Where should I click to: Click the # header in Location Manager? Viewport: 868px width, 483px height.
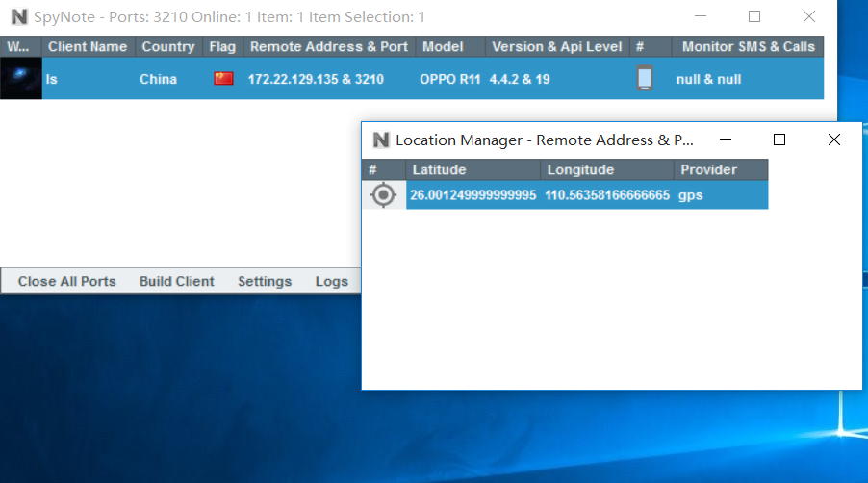(x=384, y=170)
